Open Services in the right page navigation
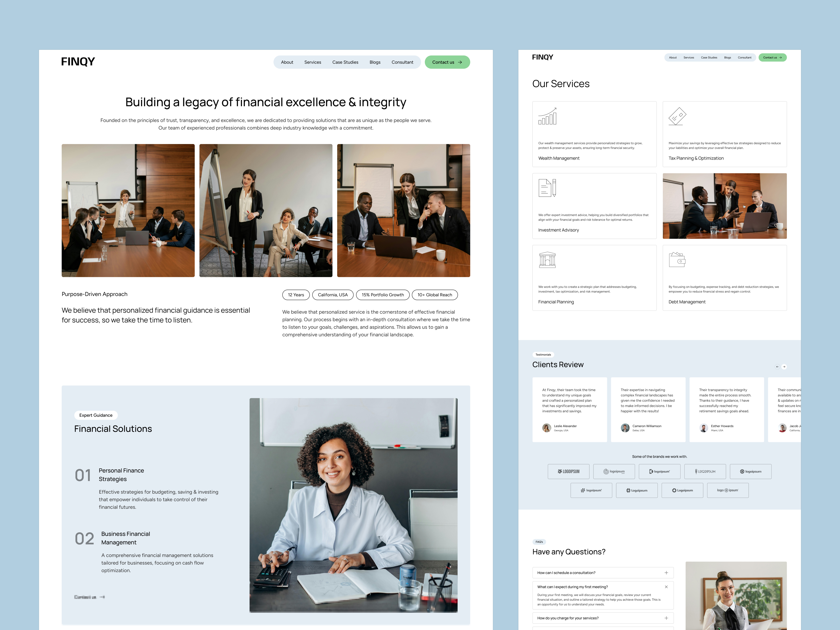Image resolution: width=840 pixels, height=630 pixels. pos(688,58)
